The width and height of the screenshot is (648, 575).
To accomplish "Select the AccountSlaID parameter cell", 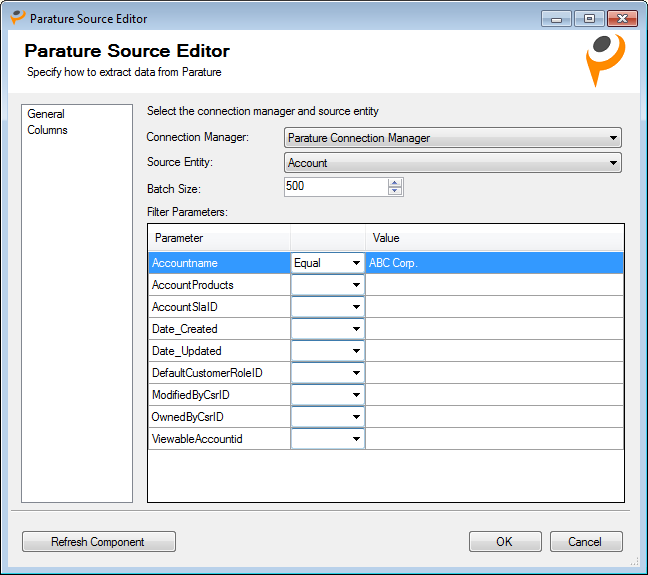I will click(x=219, y=307).
